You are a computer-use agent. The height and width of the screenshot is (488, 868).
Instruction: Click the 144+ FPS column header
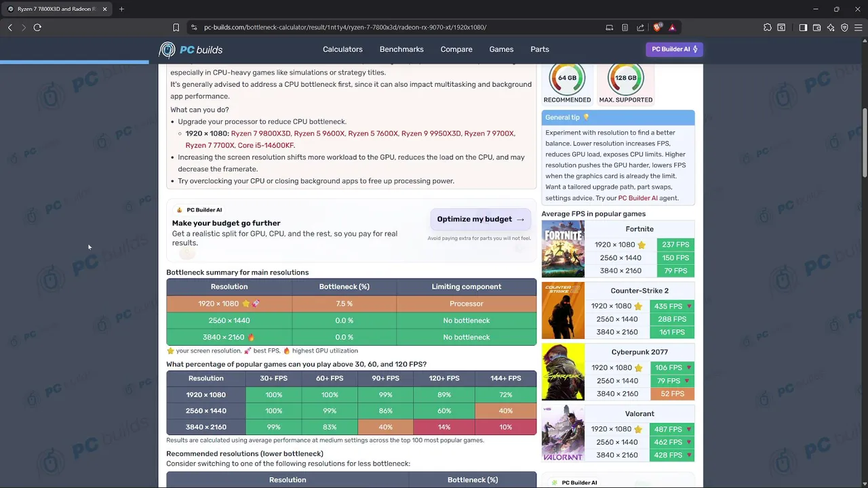click(505, 378)
